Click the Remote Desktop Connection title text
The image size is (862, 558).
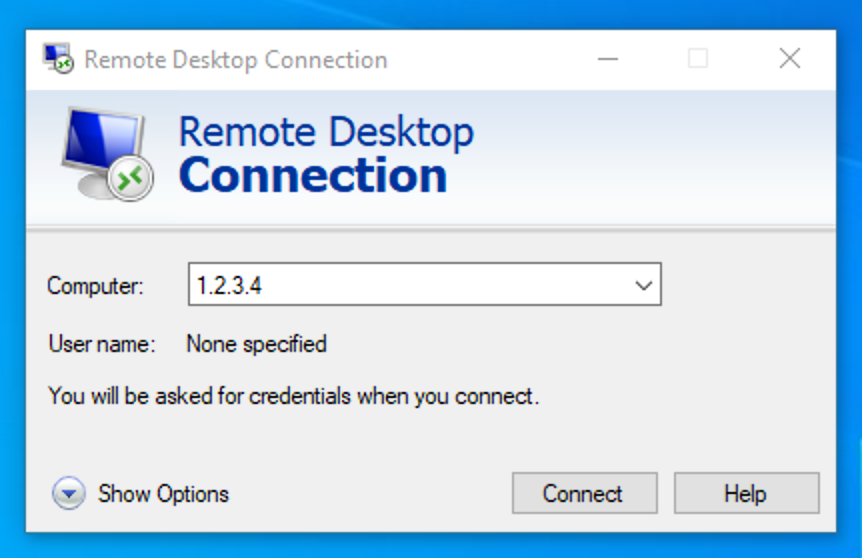(x=236, y=60)
